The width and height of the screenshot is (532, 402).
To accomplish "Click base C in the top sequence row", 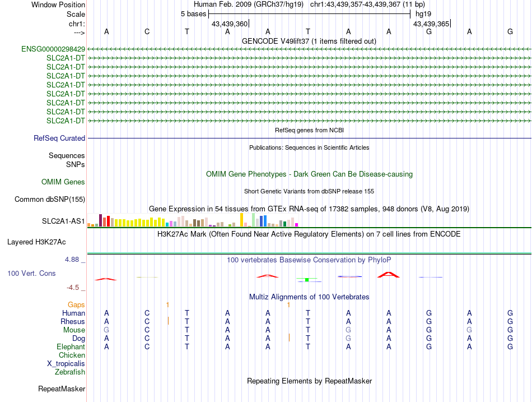I will 147,31.
